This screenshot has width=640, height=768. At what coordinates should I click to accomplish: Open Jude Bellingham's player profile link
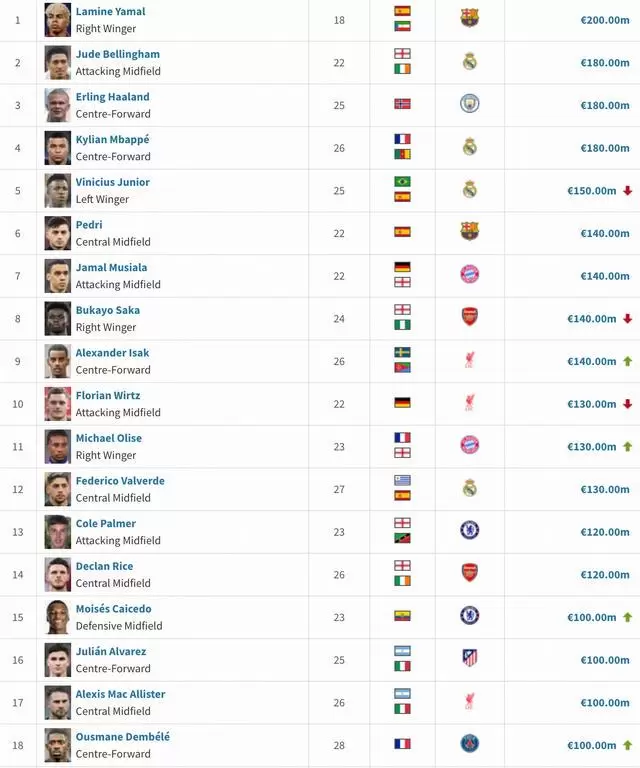[117, 54]
